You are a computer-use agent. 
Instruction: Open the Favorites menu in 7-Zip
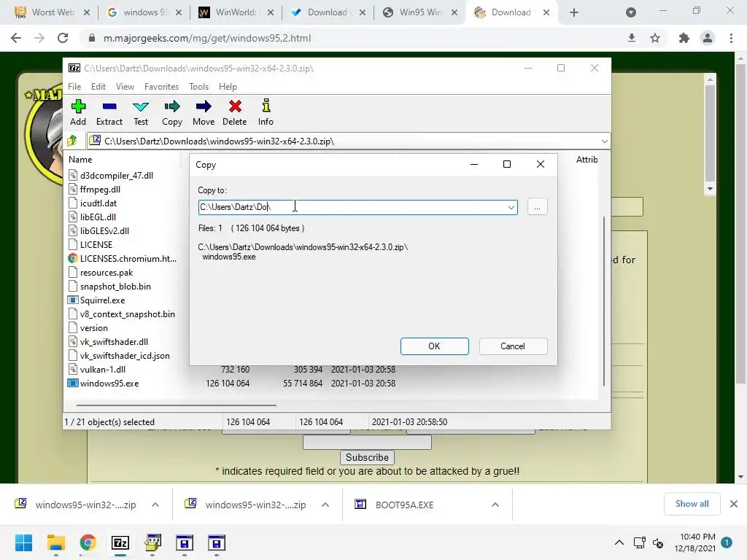pos(161,87)
